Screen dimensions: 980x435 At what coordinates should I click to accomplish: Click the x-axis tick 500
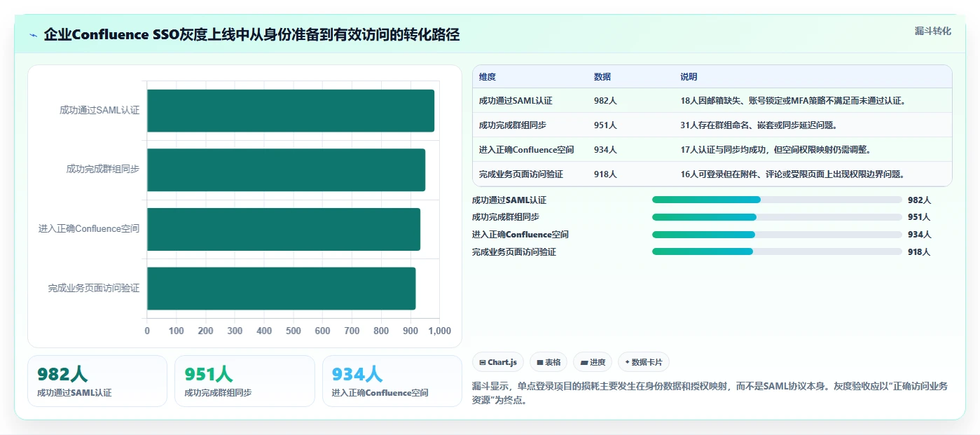coord(294,331)
